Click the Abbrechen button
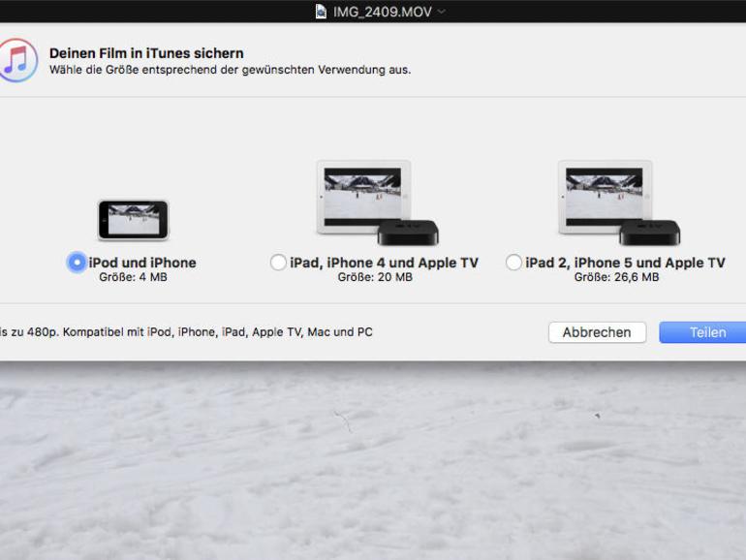Viewport: 746px width, 560px height. [597, 332]
